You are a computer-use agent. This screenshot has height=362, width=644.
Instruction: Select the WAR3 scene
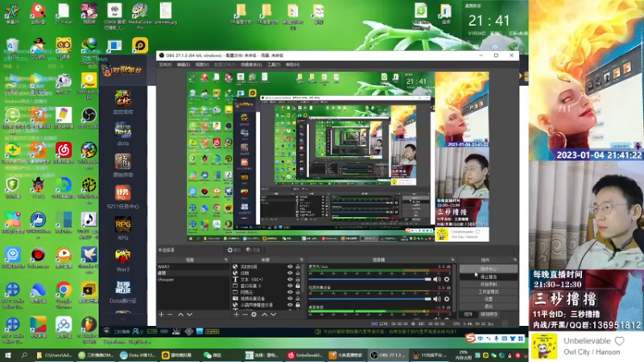pyautogui.click(x=193, y=267)
